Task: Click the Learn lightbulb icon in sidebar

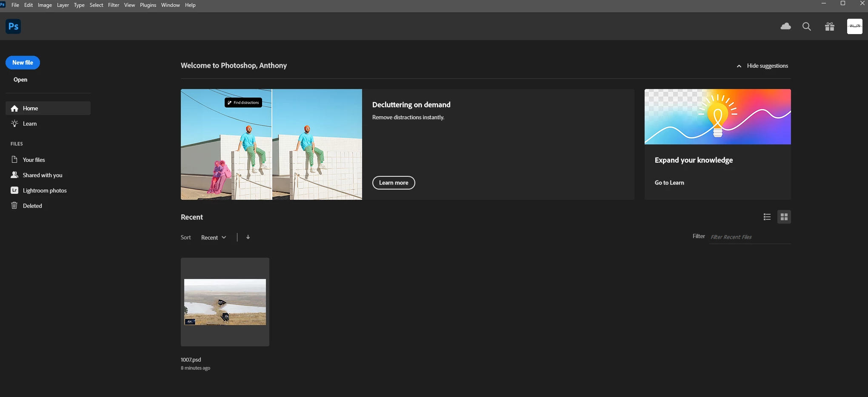Action: click(x=14, y=124)
